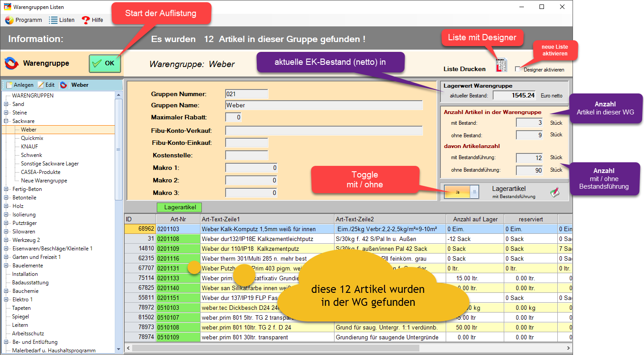Toggle the Ja Lagerartikel switch
The image size is (644, 355).
461,192
